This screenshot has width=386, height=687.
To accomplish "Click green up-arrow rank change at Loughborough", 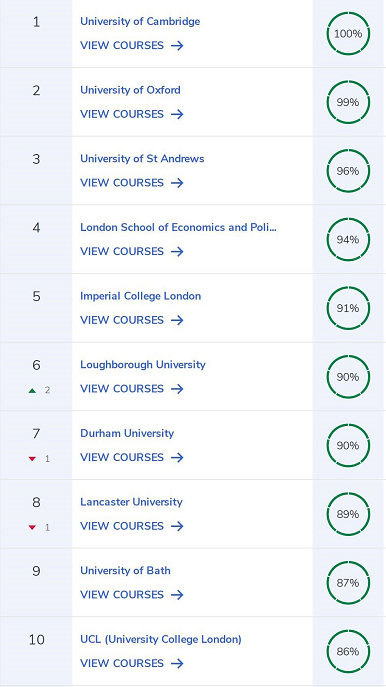I will [x=32, y=390].
